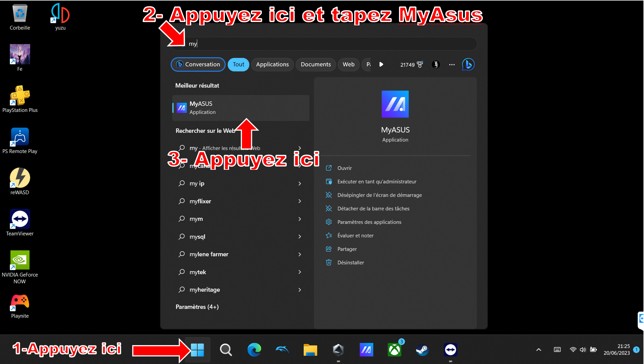
Task: Open the TeamViewer taskbar icon
Action: click(451, 350)
